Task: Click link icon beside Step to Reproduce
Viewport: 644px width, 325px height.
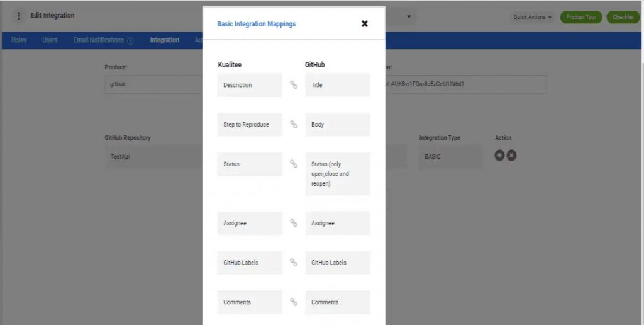Action: pyautogui.click(x=294, y=124)
